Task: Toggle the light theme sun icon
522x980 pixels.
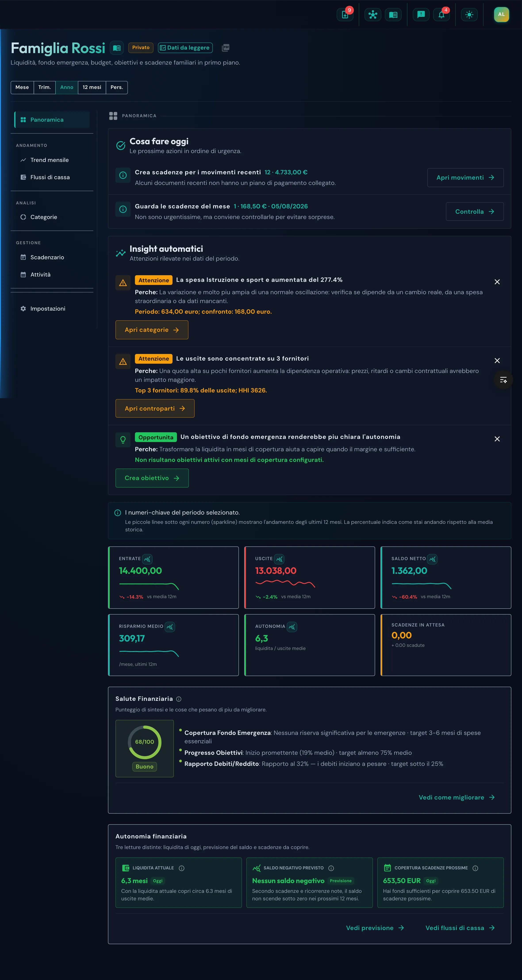Action: click(469, 15)
